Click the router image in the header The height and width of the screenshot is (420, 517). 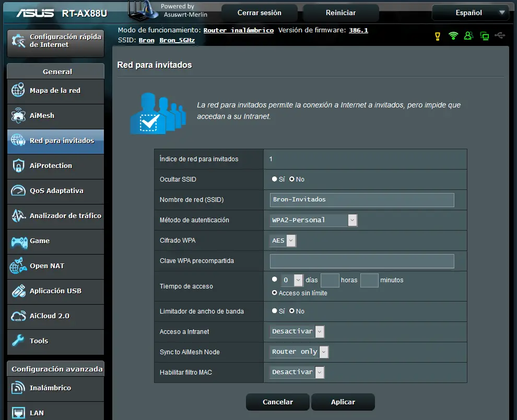[x=143, y=10]
